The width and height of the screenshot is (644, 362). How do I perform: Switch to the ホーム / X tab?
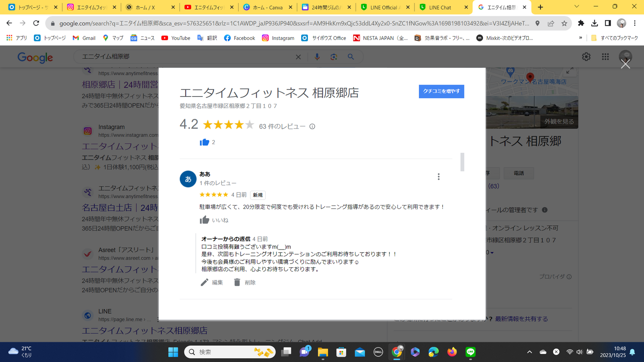point(150,7)
